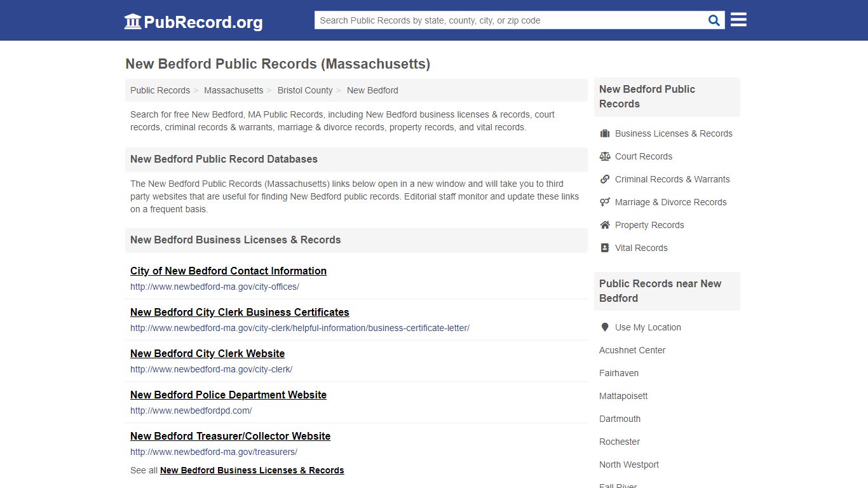This screenshot has width=868, height=488.
Task: Open the newbedford-ma.gov/treasurers URL
Action: [x=214, y=452]
